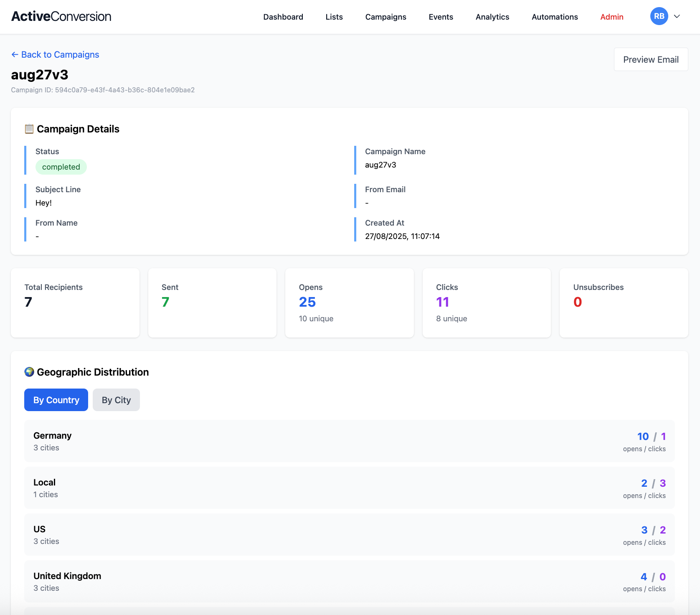Go to the Events page

click(x=441, y=17)
